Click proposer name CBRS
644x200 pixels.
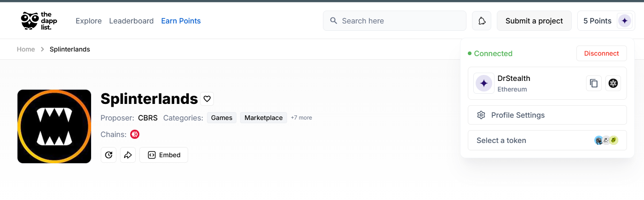(x=148, y=118)
